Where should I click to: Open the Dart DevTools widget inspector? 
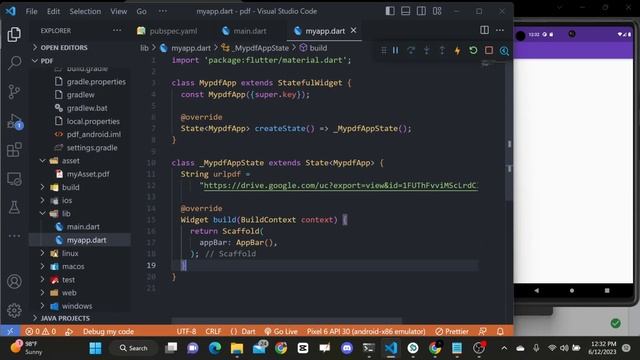(x=504, y=51)
